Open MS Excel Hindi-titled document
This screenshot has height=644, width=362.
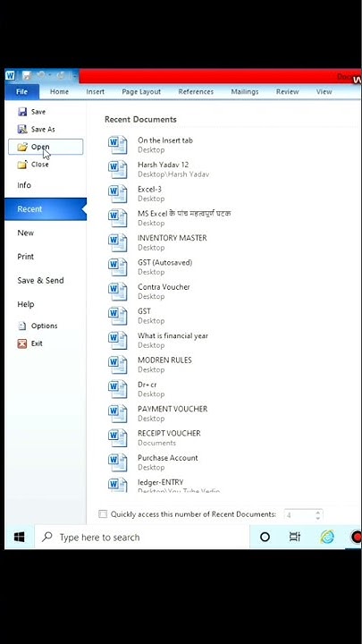pyautogui.click(x=184, y=214)
